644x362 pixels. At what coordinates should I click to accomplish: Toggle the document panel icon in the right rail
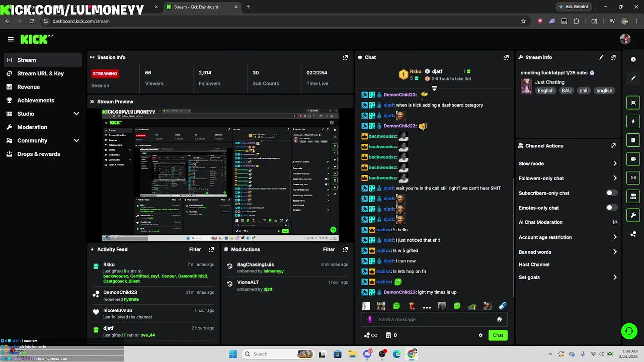tap(633, 140)
